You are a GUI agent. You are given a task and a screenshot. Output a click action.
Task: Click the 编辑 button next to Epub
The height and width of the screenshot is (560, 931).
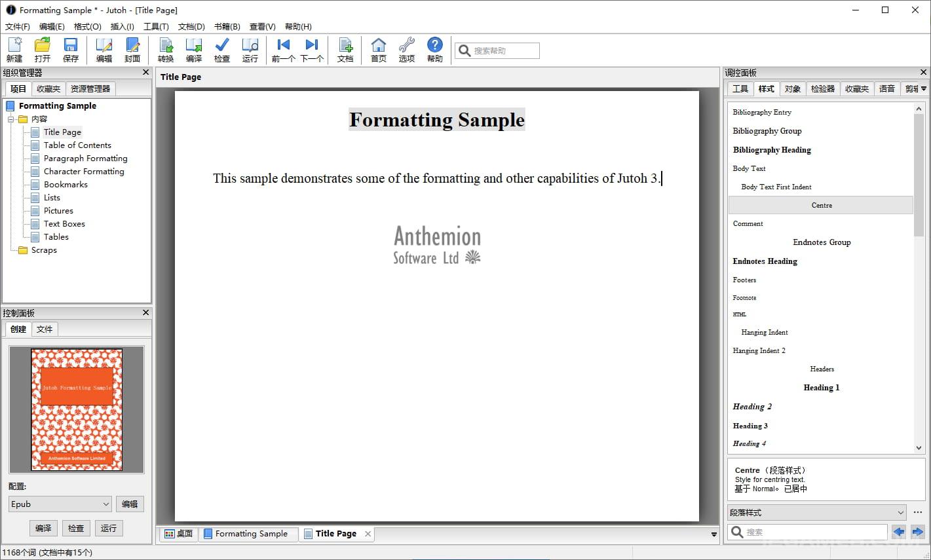[x=130, y=504]
